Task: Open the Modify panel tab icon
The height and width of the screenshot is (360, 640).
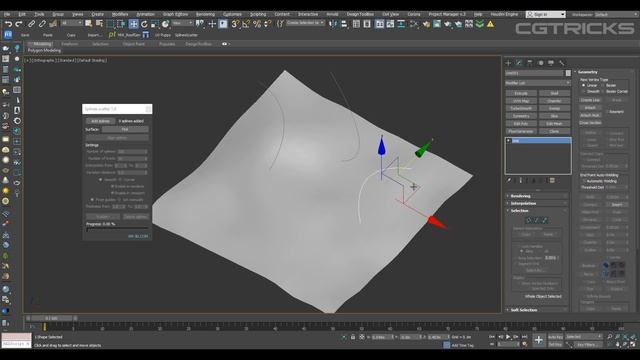Action: click(x=519, y=63)
